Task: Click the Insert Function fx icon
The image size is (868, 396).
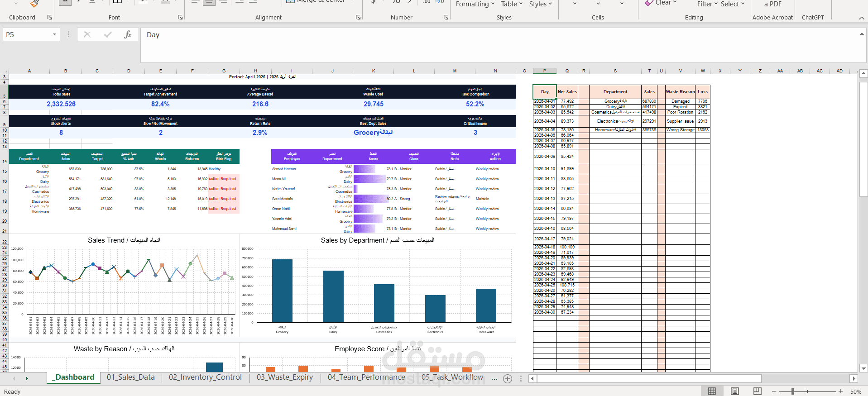Action: pos(128,34)
